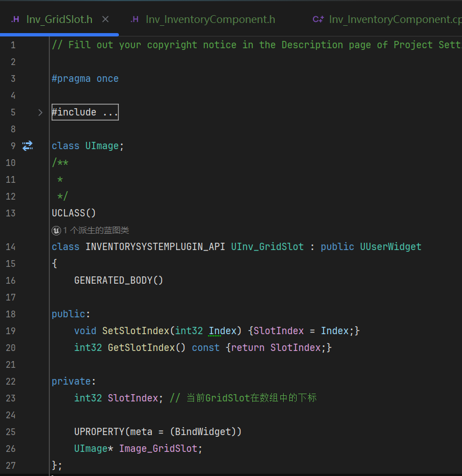Click 'UPROPERTY(meta = (BindWidget))' line
This screenshot has width=462, height=476.
point(158,432)
